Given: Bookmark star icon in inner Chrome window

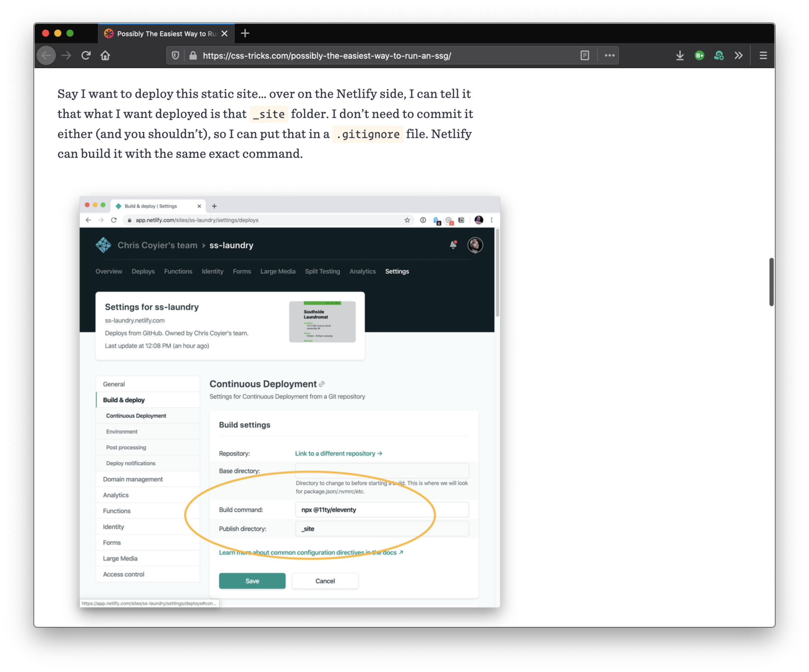Looking at the screenshot, I should 407,220.
